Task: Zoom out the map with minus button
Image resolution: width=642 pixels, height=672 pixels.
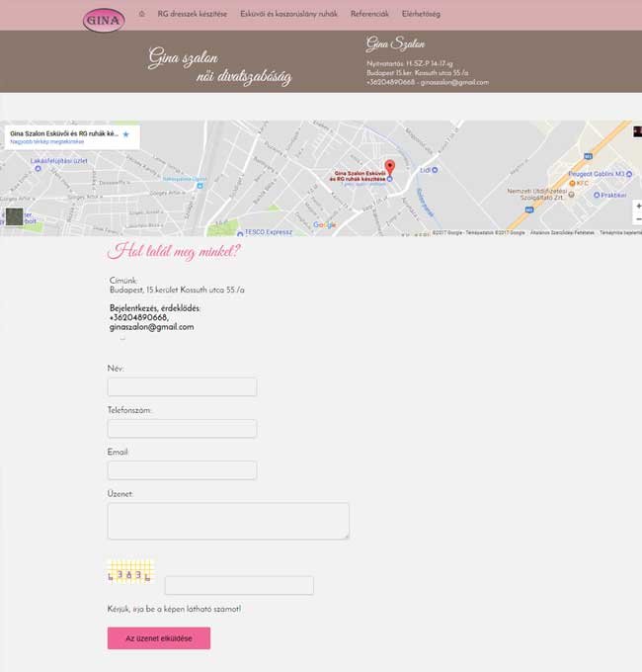Action: (x=638, y=219)
